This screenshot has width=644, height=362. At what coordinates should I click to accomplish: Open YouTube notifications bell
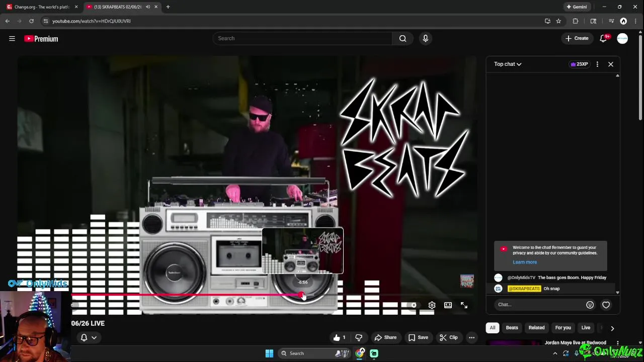(x=603, y=38)
